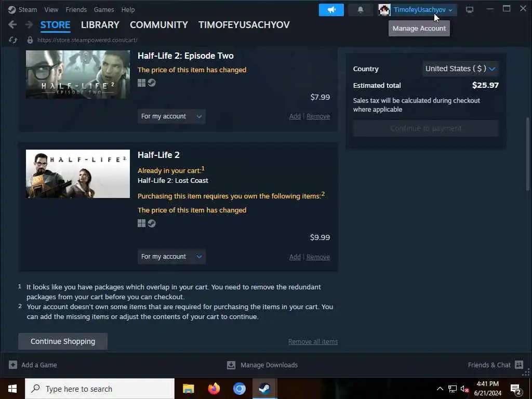Click the Half-Life 2: Episode Two title

185,56
